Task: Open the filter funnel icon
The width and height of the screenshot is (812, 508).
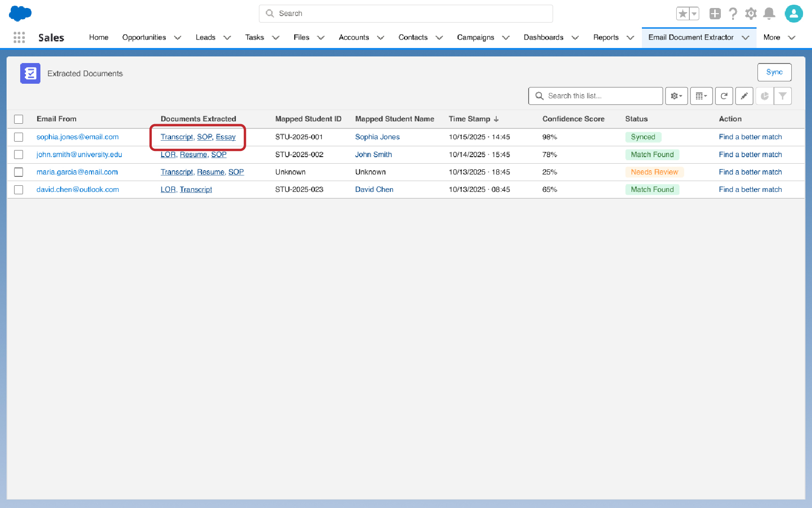Action: [x=783, y=96]
